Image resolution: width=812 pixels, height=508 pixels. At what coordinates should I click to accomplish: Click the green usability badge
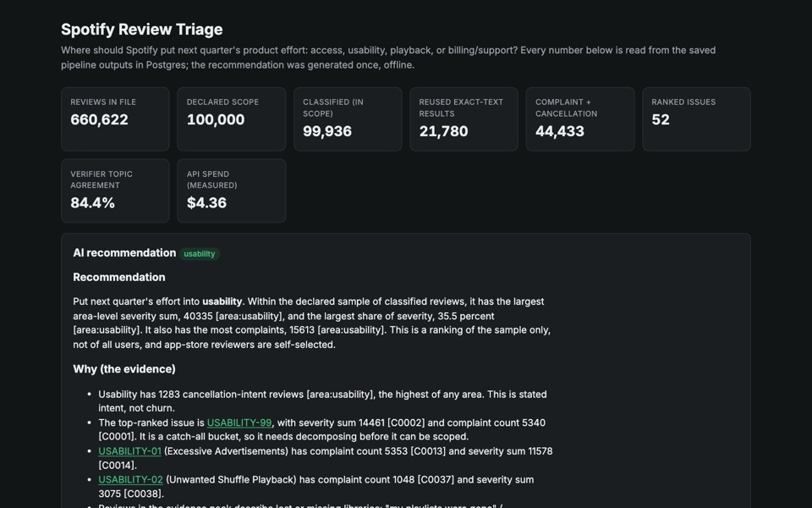[x=200, y=254]
